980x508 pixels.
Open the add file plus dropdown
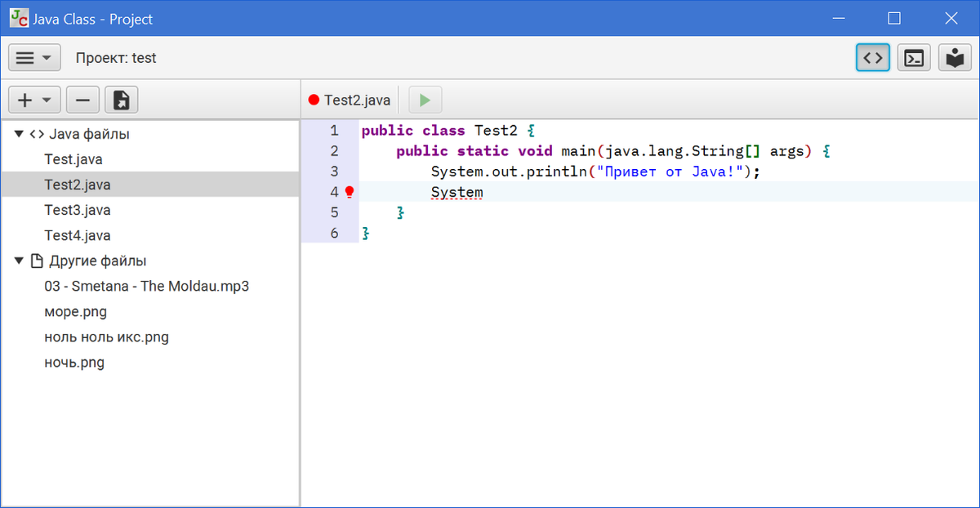[x=34, y=100]
